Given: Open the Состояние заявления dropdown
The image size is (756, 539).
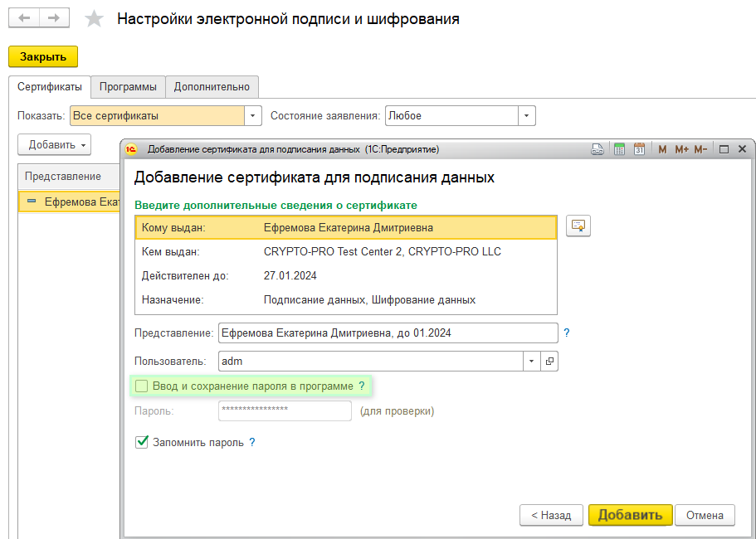Looking at the screenshot, I should point(527,116).
